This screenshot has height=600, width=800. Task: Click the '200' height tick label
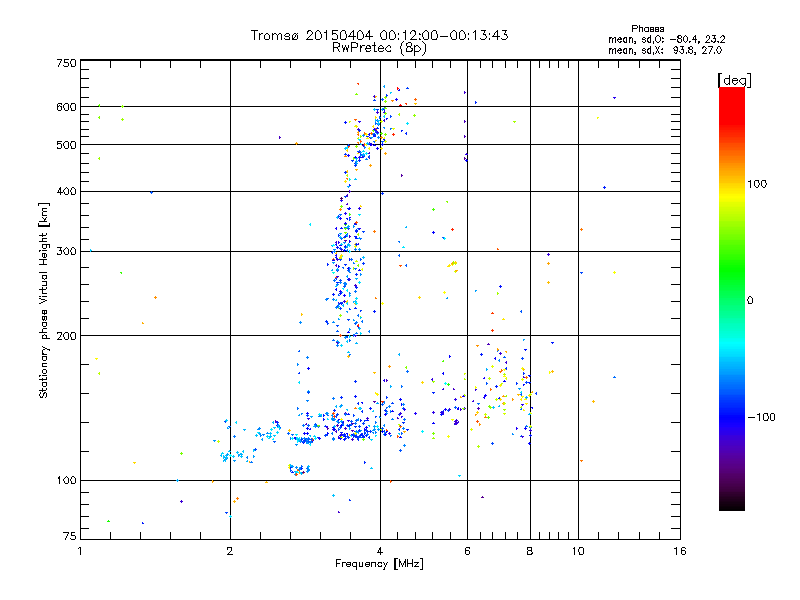pos(66,336)
